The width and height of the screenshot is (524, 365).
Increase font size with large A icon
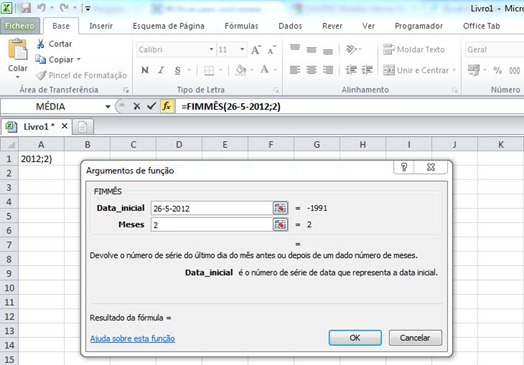tap(256, 50)
